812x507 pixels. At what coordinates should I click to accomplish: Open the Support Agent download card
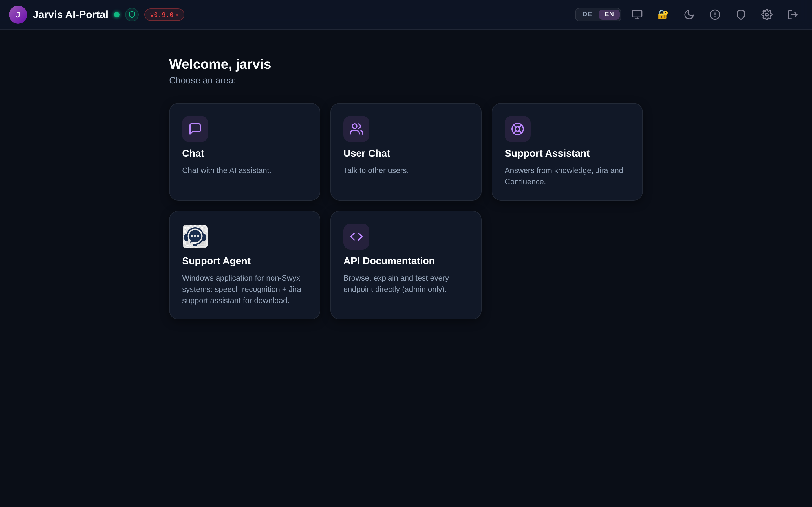(245, 265)
